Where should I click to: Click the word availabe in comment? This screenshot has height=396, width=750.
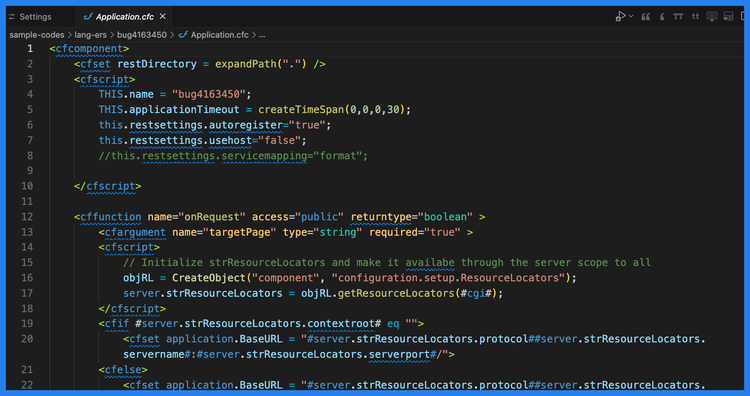click(430, 262)
